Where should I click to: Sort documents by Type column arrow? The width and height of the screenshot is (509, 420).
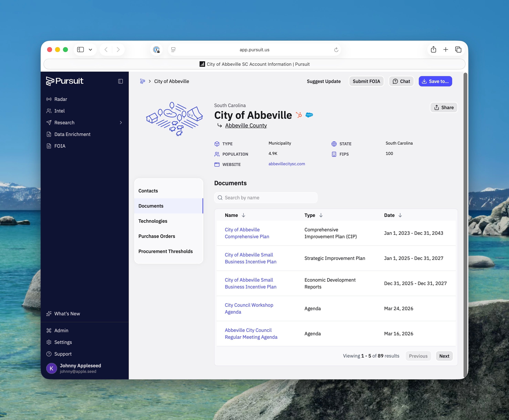[x=321, y=215]
